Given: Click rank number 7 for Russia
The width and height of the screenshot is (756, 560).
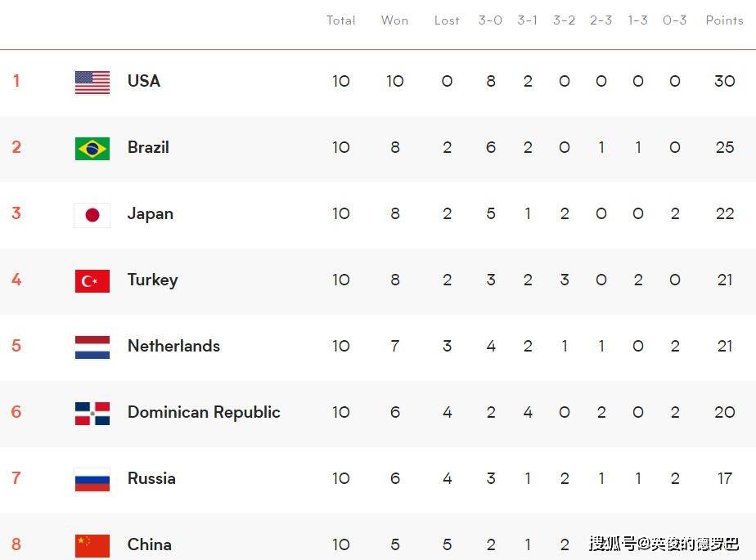Looking at the screenshot, I should [x=16, y=478].
